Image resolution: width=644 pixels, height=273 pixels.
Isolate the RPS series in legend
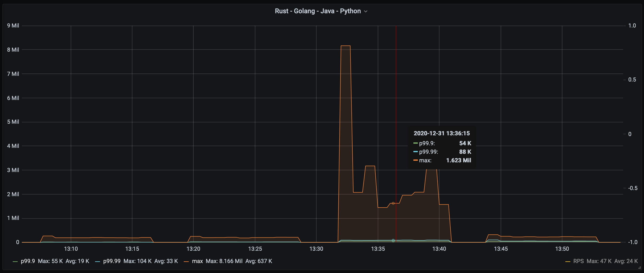(x=578, y=261)
